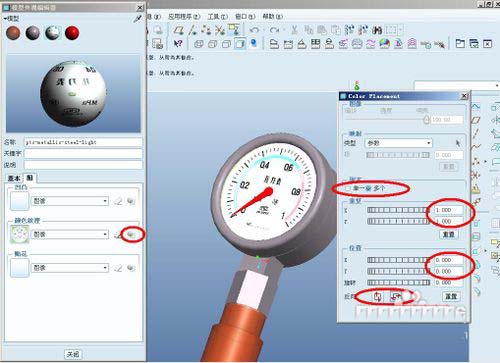Adjust the rotation thumbwheel slider
Screen dimensions: 500x363
coord(398,283)
